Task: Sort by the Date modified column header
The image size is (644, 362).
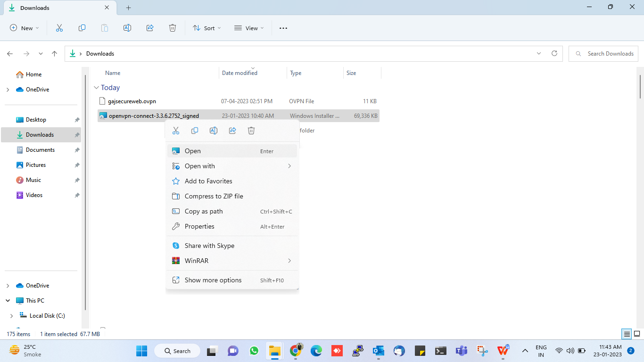Action: (239, 73)
